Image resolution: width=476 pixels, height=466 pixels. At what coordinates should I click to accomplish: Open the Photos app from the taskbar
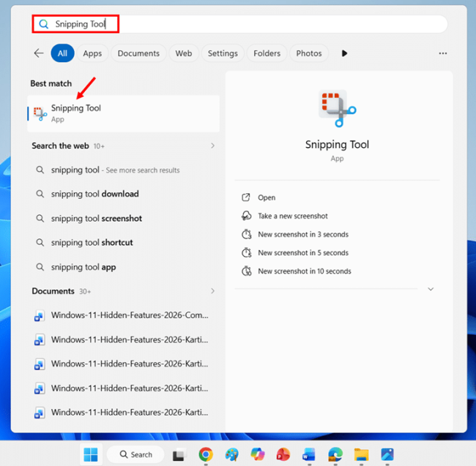pos(387,454)
